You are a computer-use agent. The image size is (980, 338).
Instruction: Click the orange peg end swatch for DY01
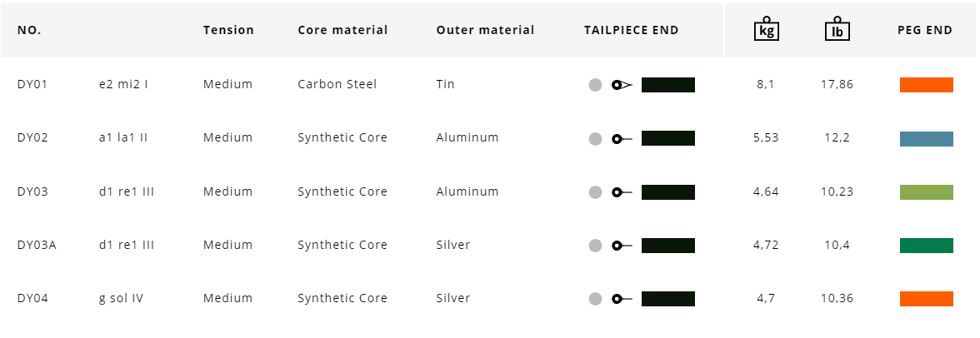(926, 85)
